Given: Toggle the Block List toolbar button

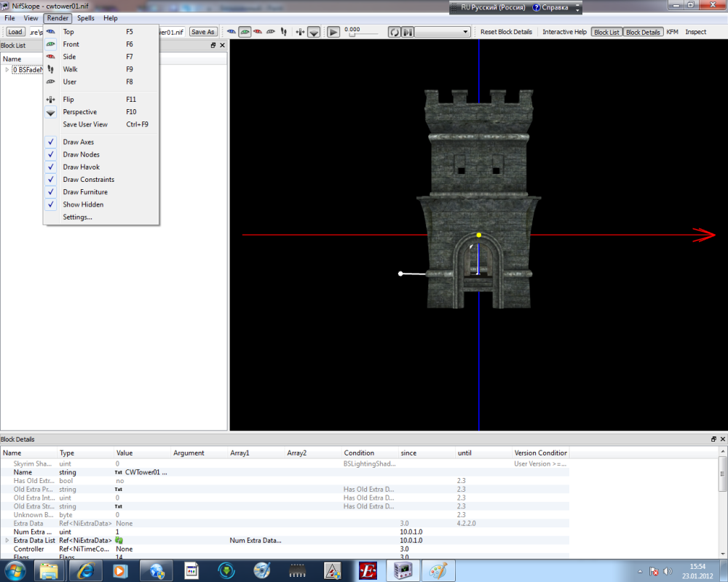Looking at the screenshot, I should (x=606, y=32).
